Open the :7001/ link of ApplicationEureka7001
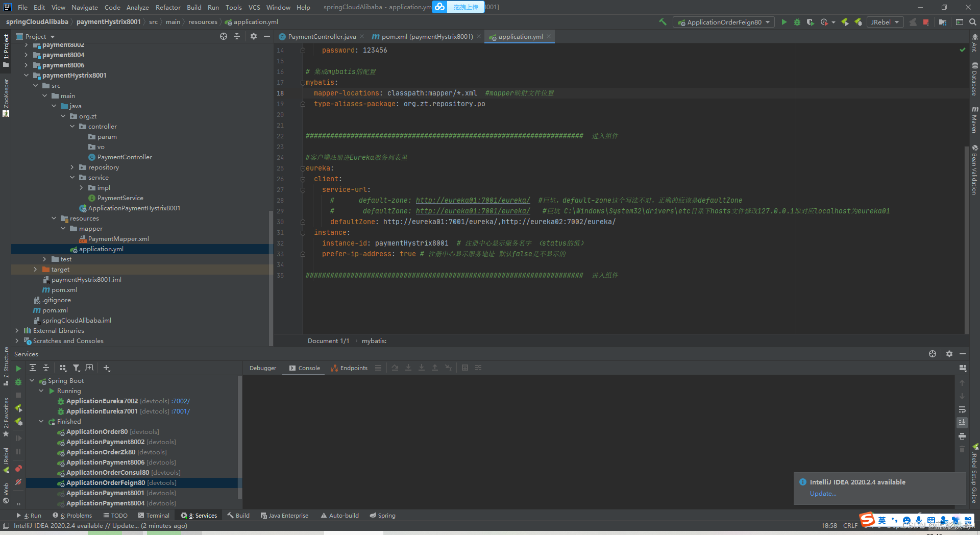The width and height of the screenshot is (980, 535). tap(181, 411)
